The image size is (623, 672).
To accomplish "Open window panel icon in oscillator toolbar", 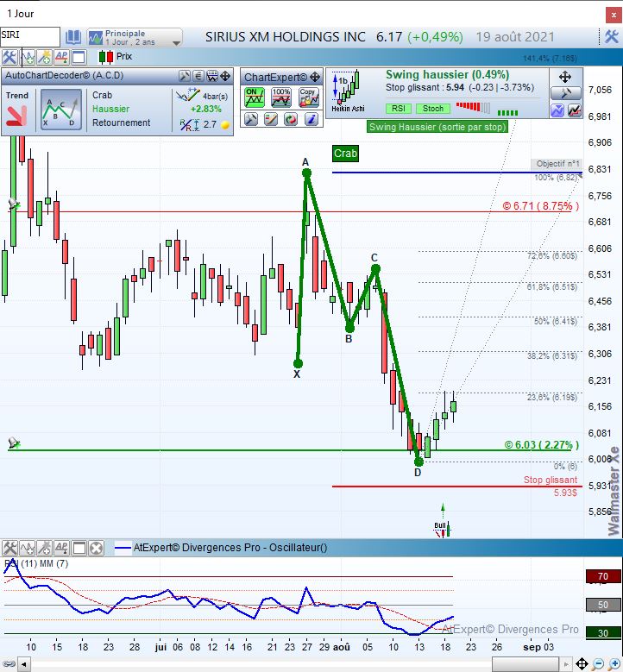I will tap(79, 548).
